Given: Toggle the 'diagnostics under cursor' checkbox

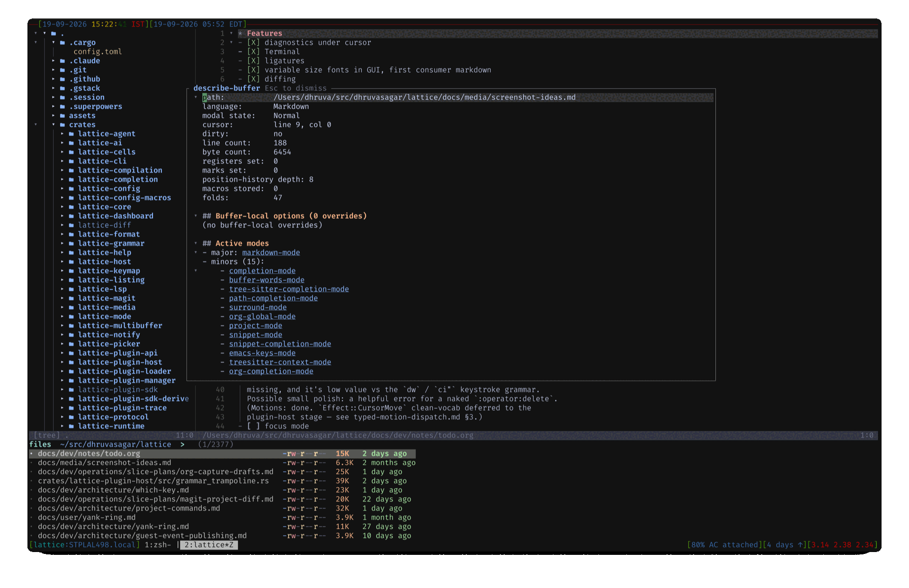Looking at the screenshot, I should [253, 43].
